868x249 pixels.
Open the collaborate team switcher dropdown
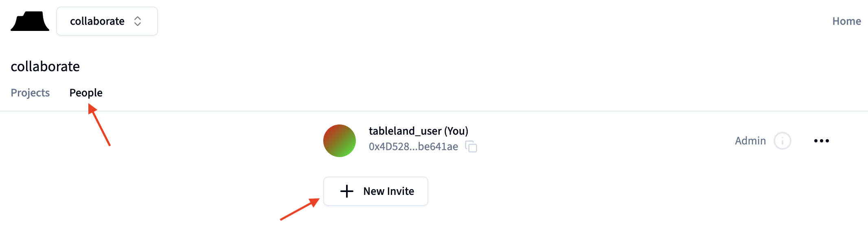click(107, 21)
